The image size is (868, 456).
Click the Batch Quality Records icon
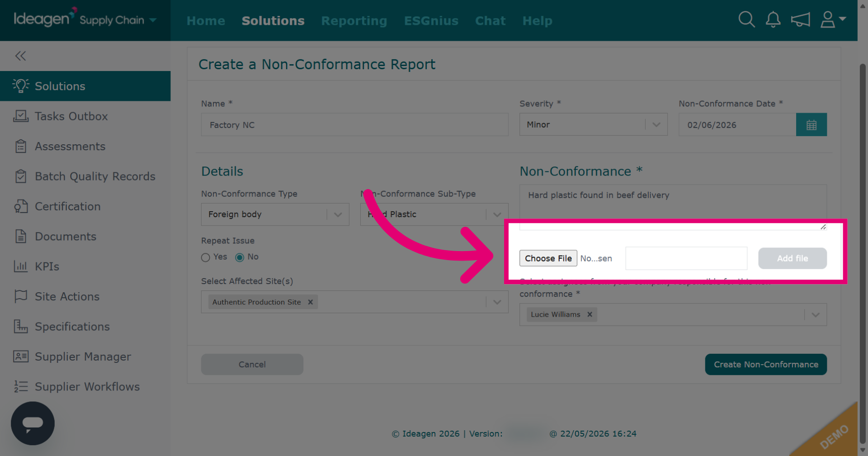[21, 176]
